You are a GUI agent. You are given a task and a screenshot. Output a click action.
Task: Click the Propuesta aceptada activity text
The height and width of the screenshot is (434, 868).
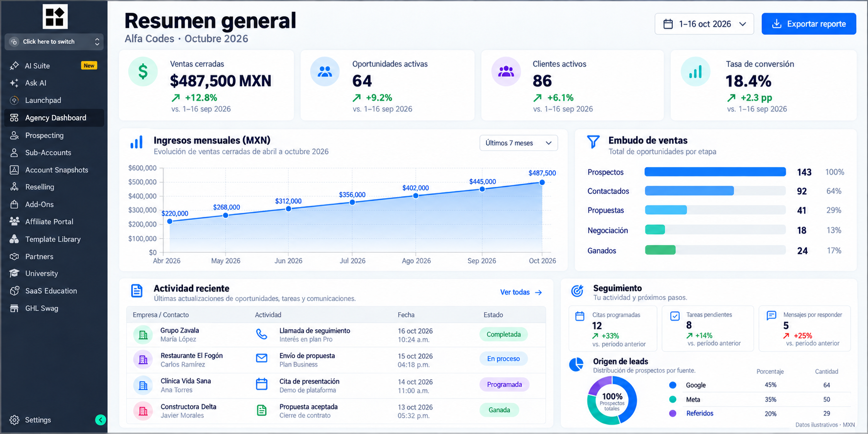tap(309, 407)
